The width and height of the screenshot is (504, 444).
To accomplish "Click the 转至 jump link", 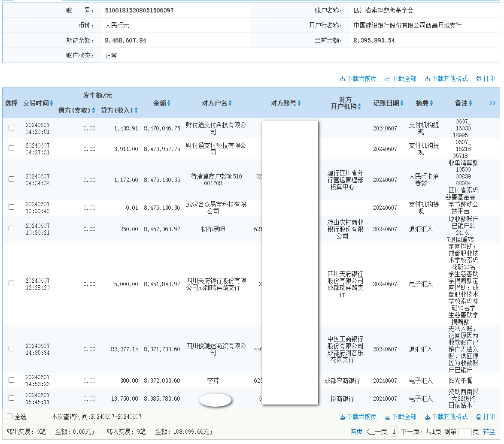I will coord(489,432).
